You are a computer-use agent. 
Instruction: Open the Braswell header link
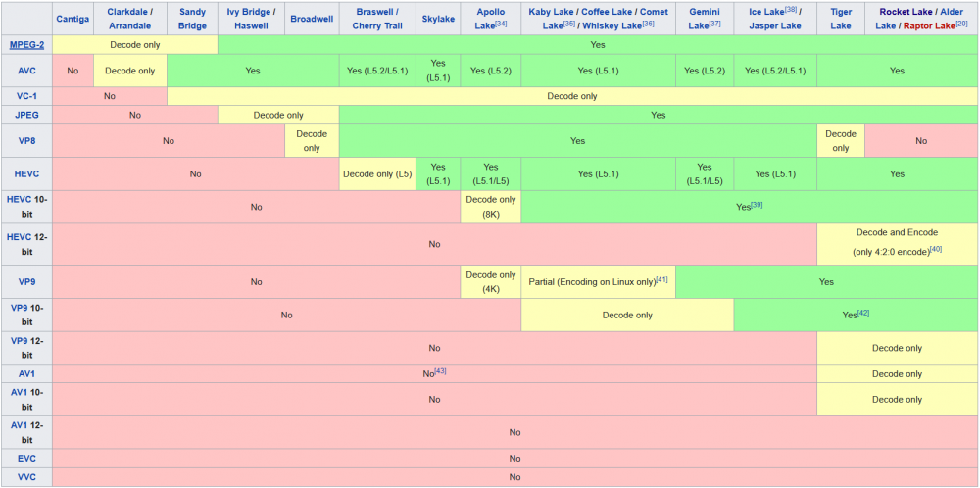(373, 12)
